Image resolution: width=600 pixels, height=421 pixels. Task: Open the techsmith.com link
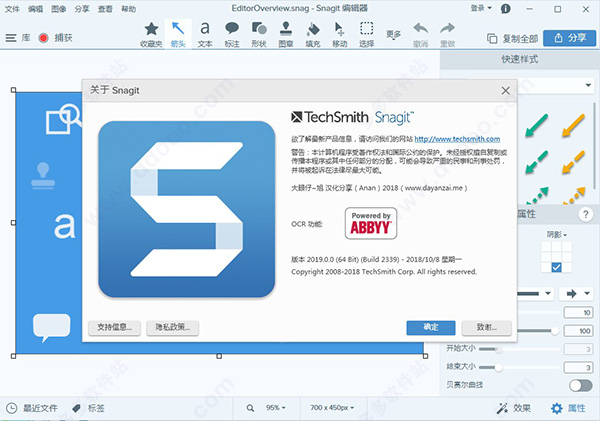457,139
